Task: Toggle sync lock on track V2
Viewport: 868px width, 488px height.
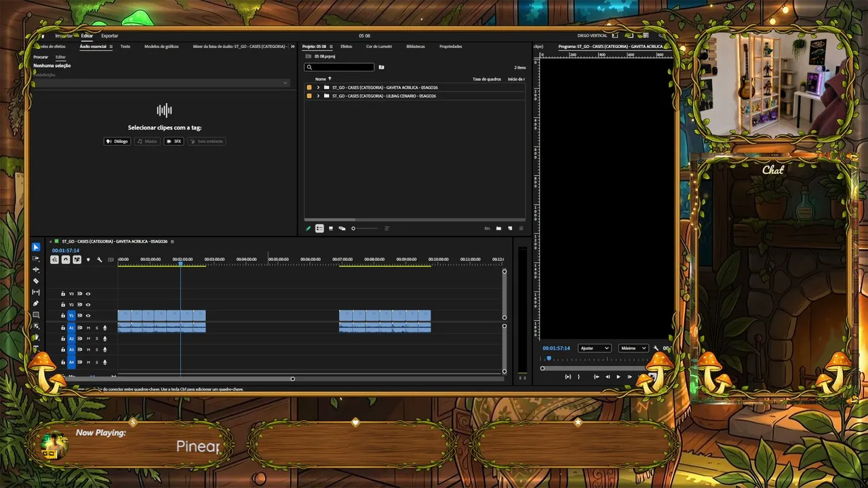Action: 79,304
